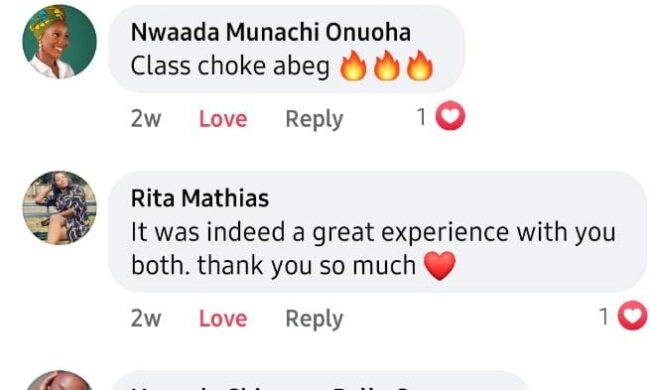Love Nwaada Munachi Onuoha's comment

223,119
